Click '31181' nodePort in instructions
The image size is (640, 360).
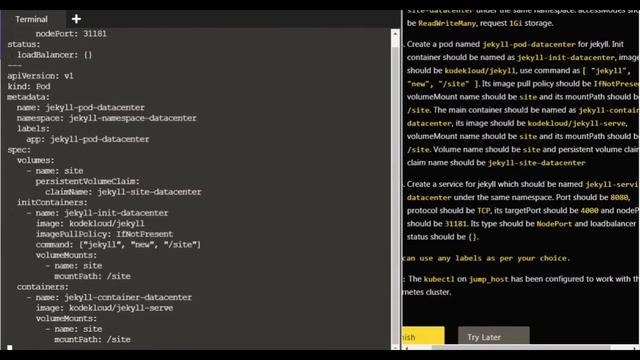(456, 224)
